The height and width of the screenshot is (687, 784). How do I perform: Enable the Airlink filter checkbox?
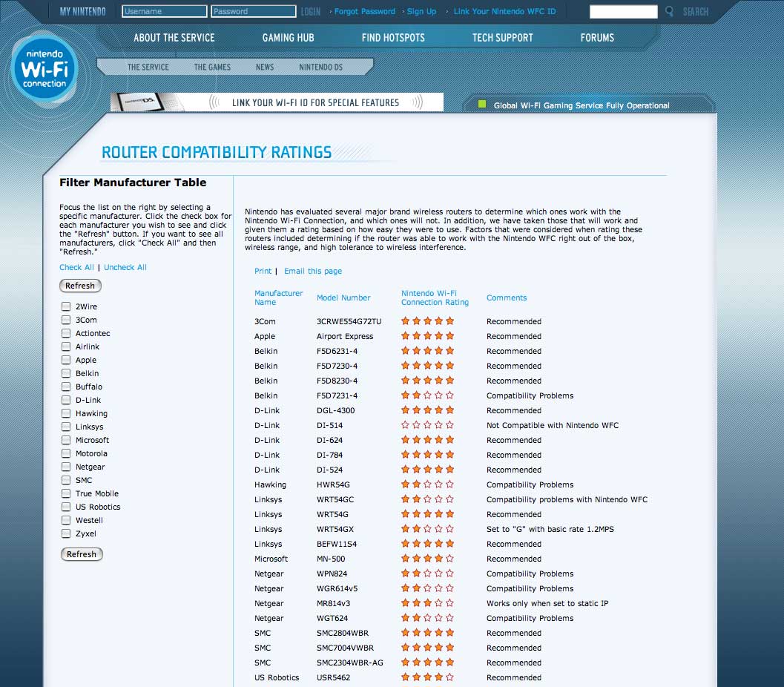[x=66, y=346]
